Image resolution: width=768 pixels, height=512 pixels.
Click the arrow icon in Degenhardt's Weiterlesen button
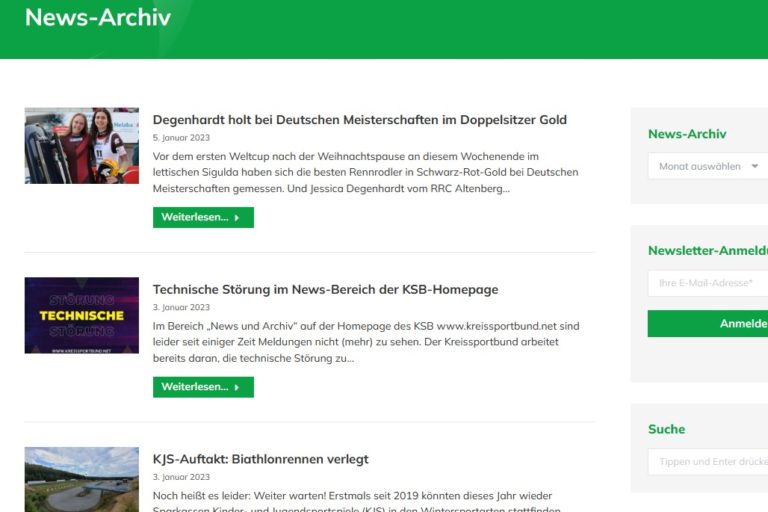(x=237, y=218)
